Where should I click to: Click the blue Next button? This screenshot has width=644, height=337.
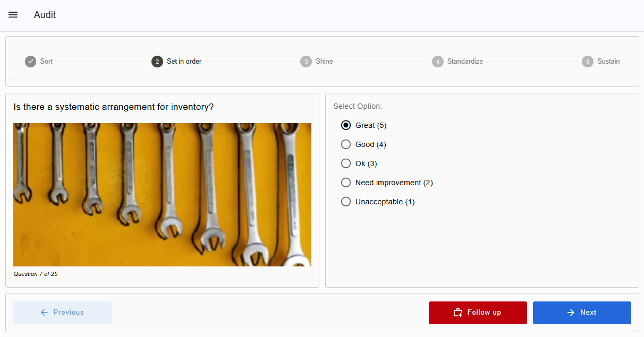(x=582, y=313)
